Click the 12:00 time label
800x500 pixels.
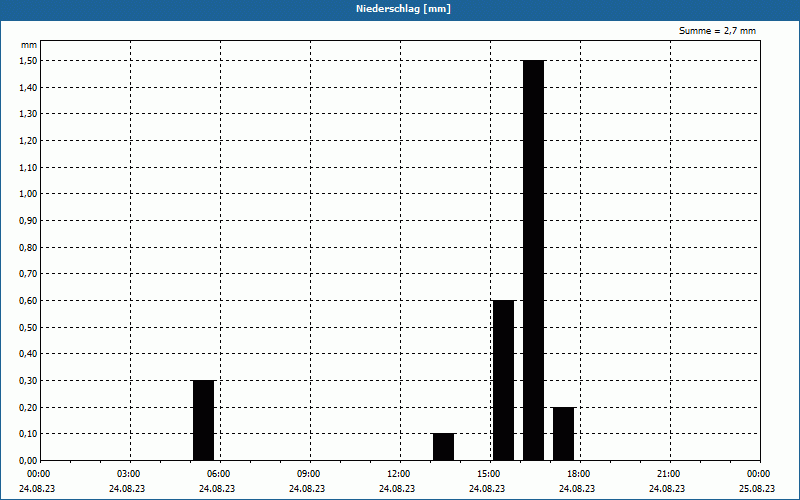(398, 474)
